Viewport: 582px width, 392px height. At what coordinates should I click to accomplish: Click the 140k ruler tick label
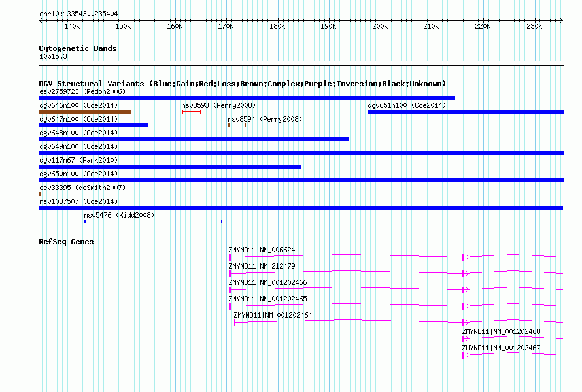point(72,26)
